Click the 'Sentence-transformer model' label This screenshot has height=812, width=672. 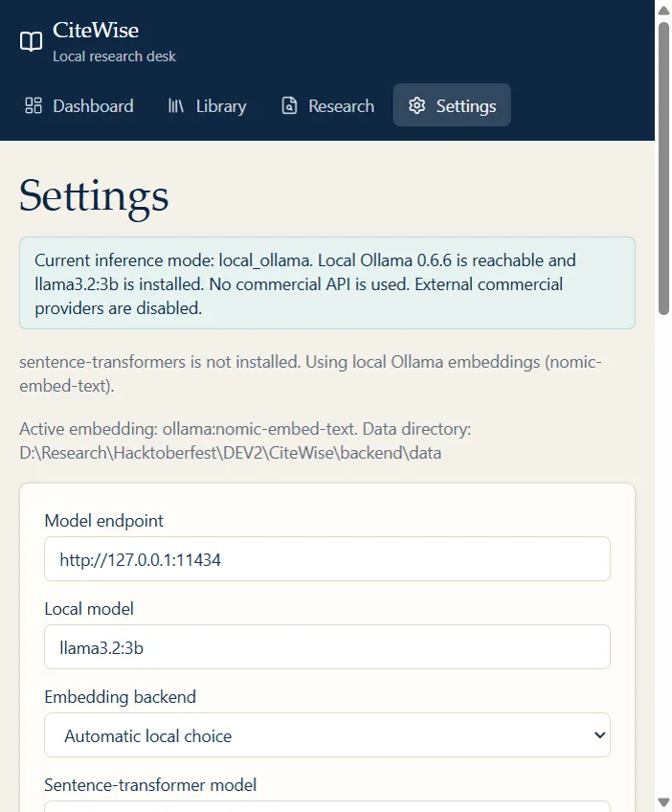(150, 784)
